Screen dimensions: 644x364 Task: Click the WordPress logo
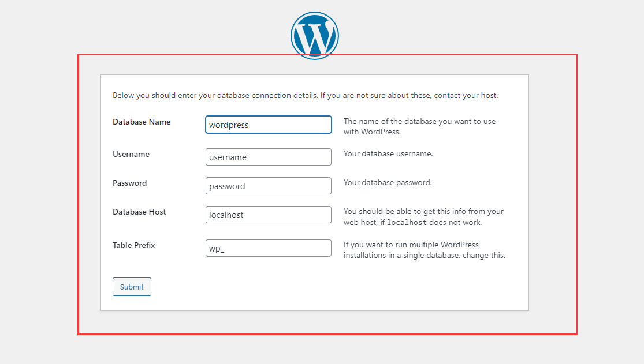click(x=314, y=35)
